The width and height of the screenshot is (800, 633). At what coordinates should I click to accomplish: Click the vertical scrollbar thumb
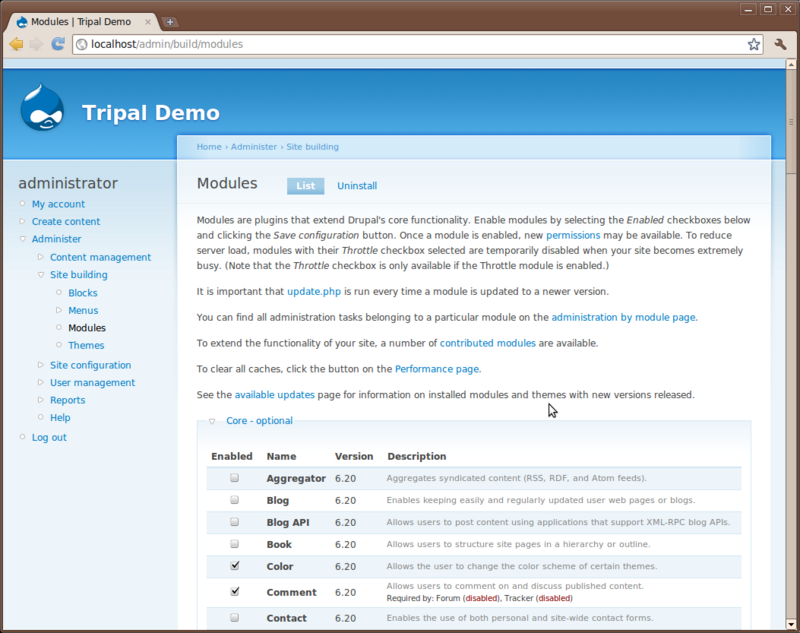[791, 122]
